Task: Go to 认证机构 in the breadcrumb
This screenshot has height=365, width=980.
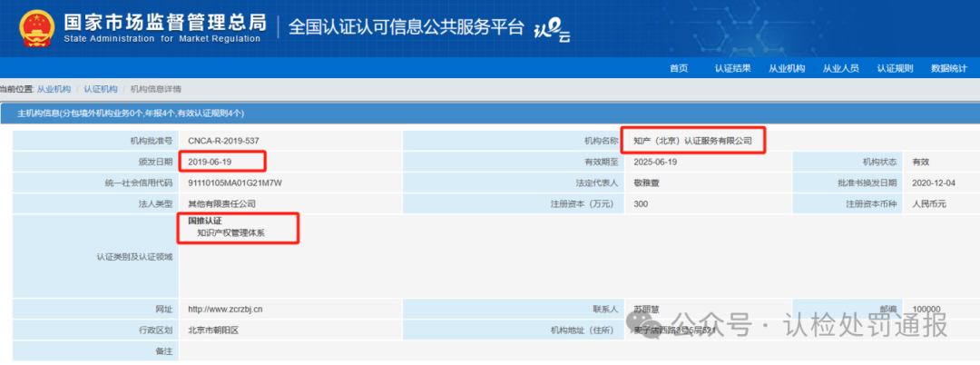Action: 101,89
